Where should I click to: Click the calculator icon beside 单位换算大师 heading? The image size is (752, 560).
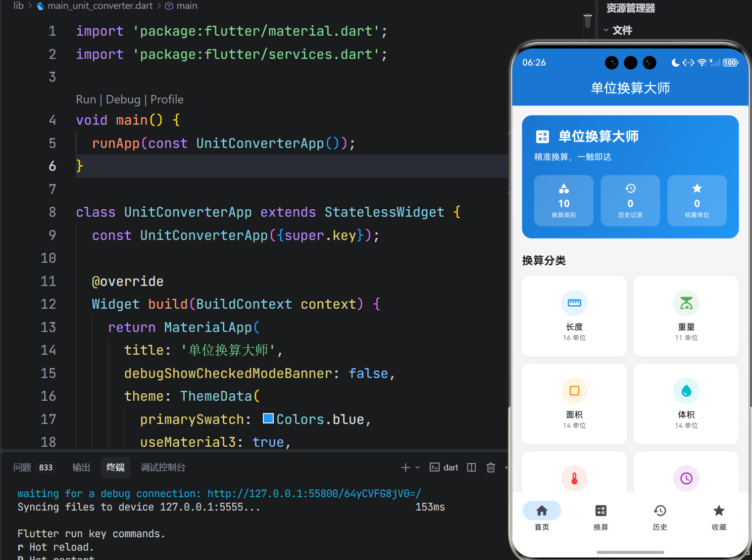(x=543, y=137)
